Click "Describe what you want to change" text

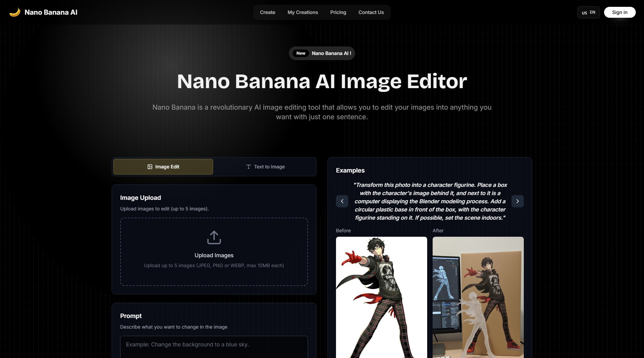click(x=174, y=327)
